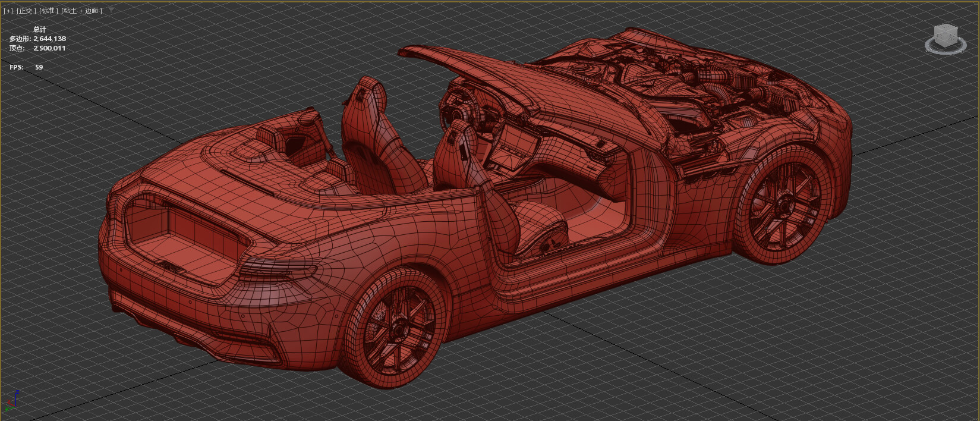Open the 粘土 + 边面 shading menu
980x421 pixels.
[x=81, y=11]
